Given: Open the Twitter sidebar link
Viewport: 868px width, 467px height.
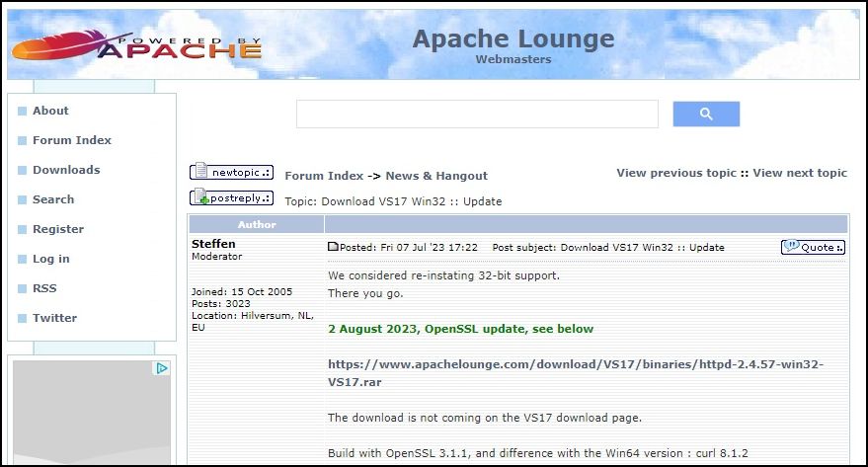Looking at the screenshot, I should tap(54, 318).
